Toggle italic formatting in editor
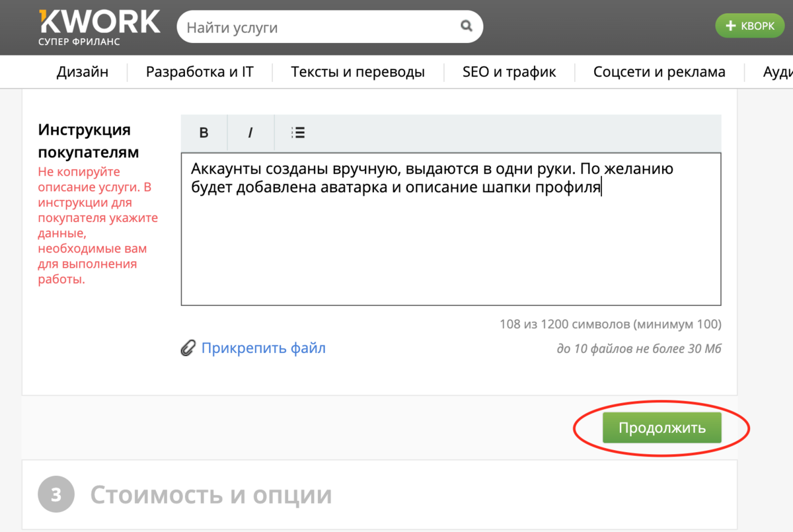 click(x=250, y=133)
